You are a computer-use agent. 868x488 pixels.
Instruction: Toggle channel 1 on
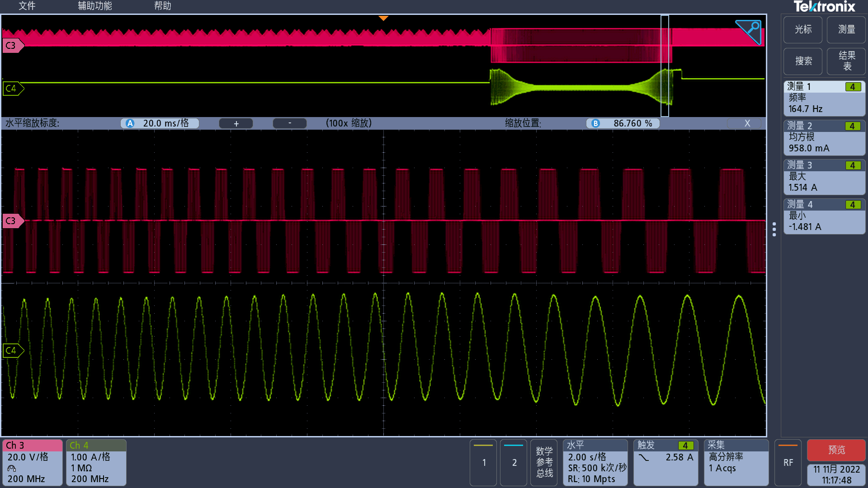pos(483,462)
